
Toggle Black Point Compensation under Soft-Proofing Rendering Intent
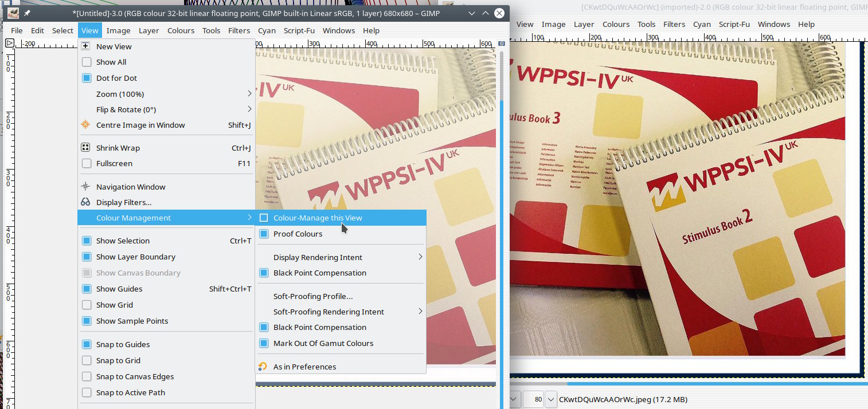264,327
